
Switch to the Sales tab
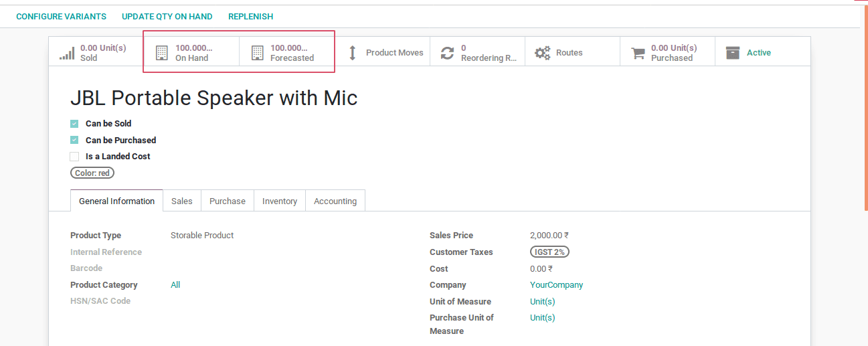point(182,201)
